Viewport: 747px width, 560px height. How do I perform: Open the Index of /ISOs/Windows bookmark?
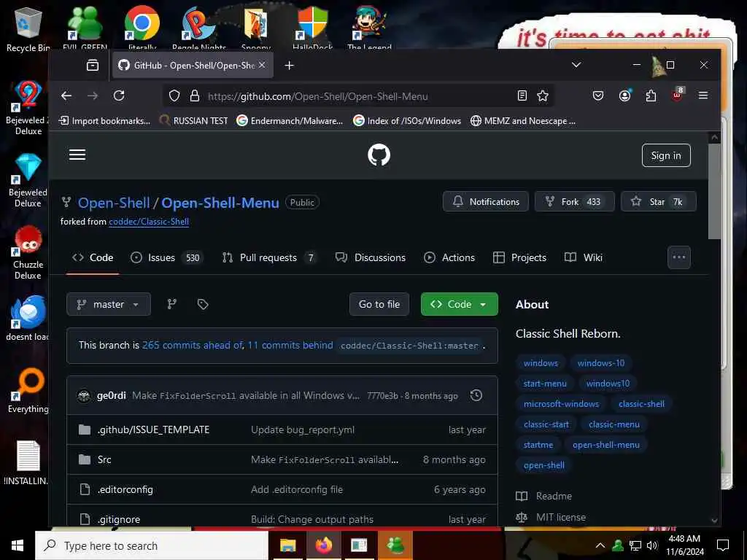(x=407, y=121)
